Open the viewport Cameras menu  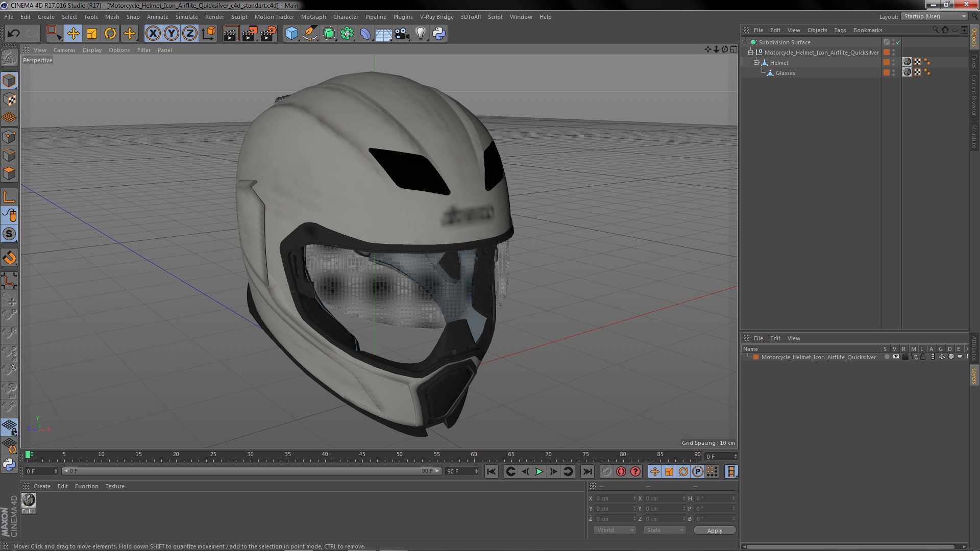pyautogui.click(x=64, y=50)
